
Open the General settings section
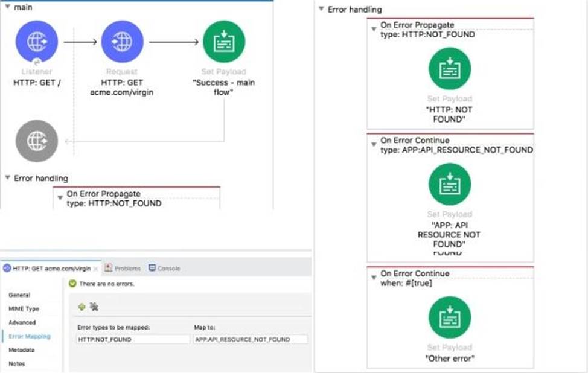click(x=19, y=295)
